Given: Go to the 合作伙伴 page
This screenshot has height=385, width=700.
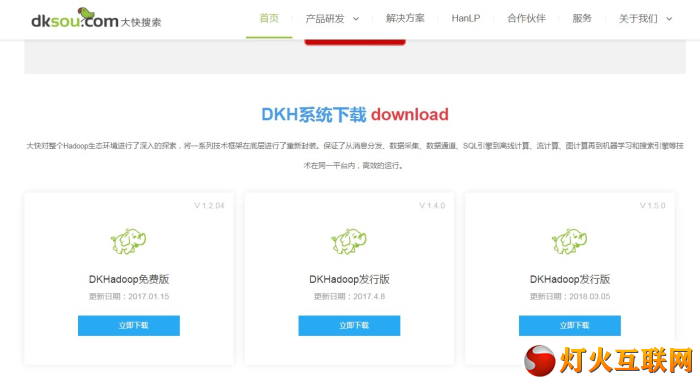Looking at the screenshot, I should point(526,18).
